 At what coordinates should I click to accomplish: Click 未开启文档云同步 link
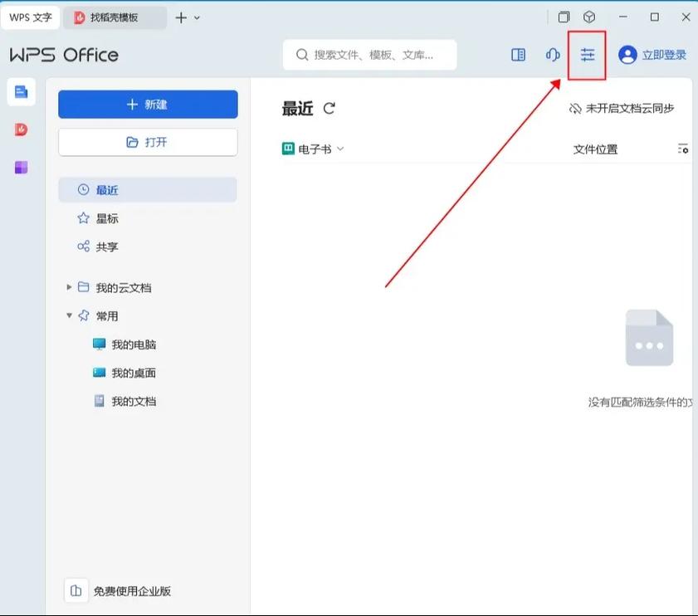630,108
